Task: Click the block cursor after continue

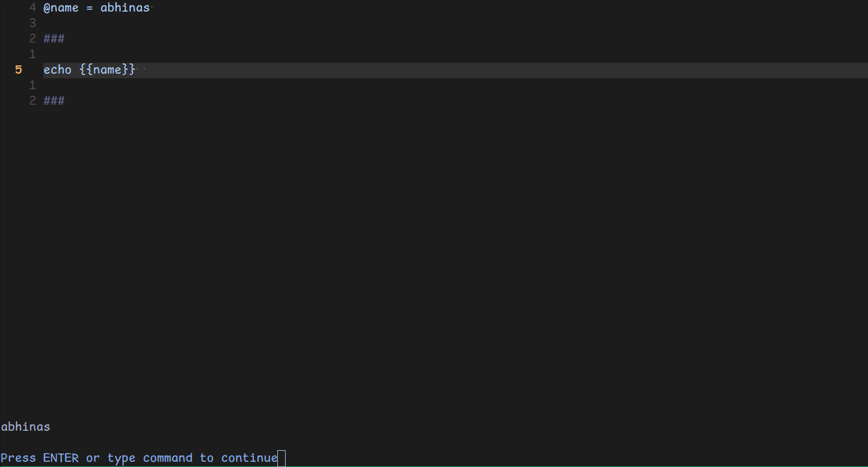Action: tap(282, 459)
